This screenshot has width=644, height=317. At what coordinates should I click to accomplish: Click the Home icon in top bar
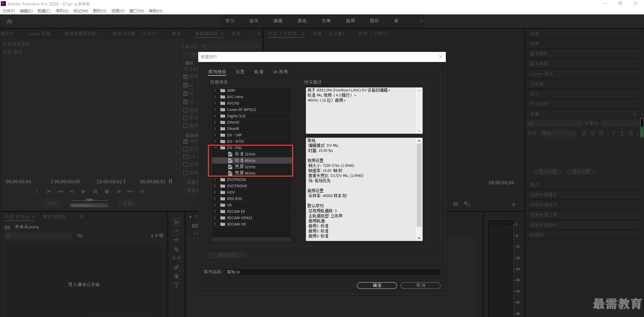(x=9, y=21)
